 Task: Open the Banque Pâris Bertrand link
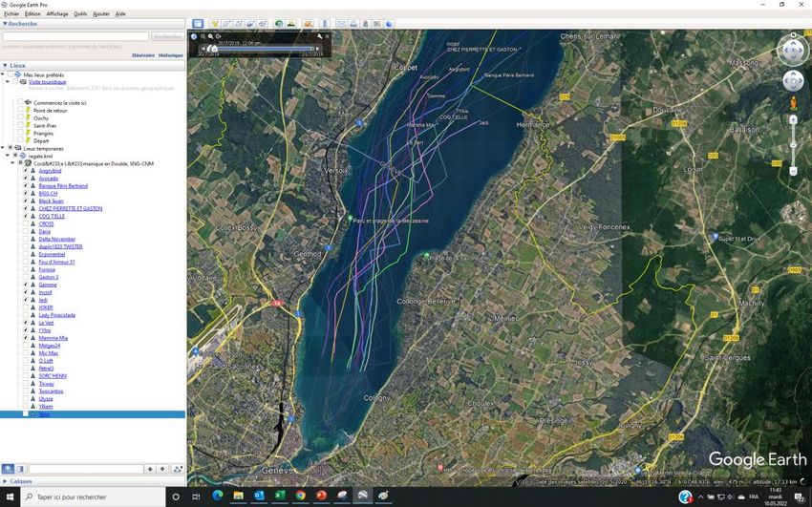pyautogui.click(x=63, y=185)
